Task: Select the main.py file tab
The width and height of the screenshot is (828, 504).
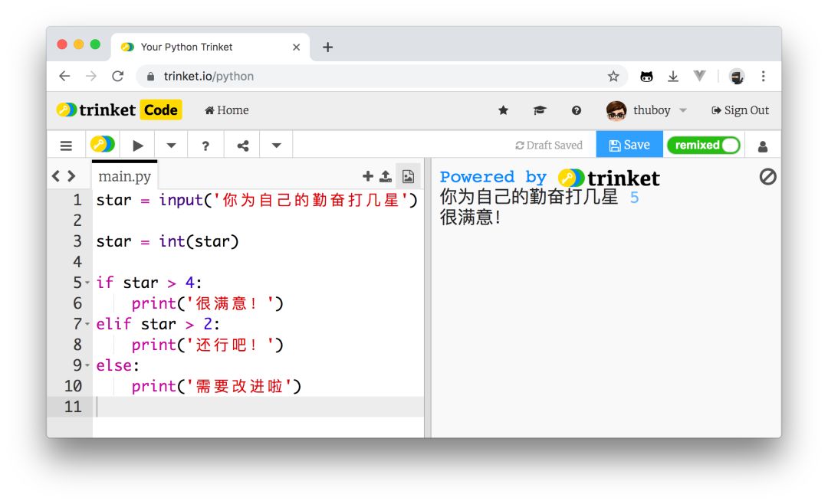Action: click(124, 177)
